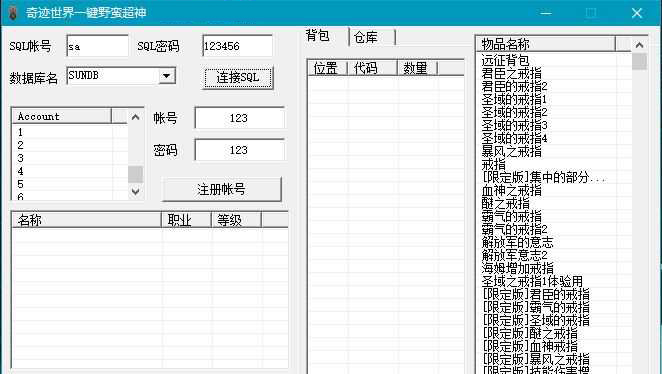Click the 数量 column header
Image resolution: width=662 pixels, height=374 pixels.
pos(417,68)
